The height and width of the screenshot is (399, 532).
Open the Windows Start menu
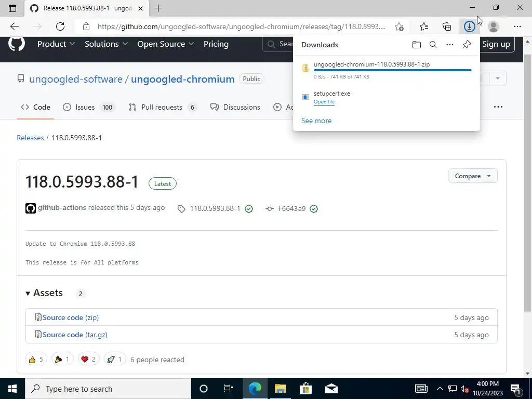pos(12,389)
